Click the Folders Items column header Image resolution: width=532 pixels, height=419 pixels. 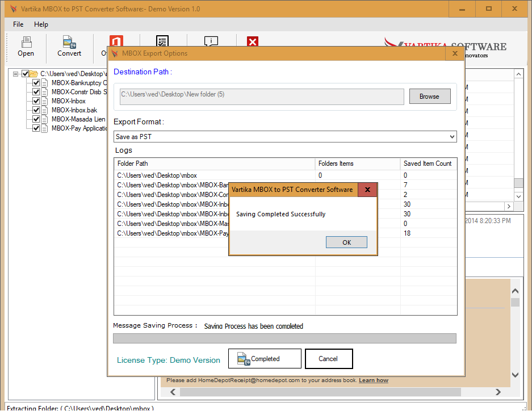pyautogui.click(x=358, y=164)
